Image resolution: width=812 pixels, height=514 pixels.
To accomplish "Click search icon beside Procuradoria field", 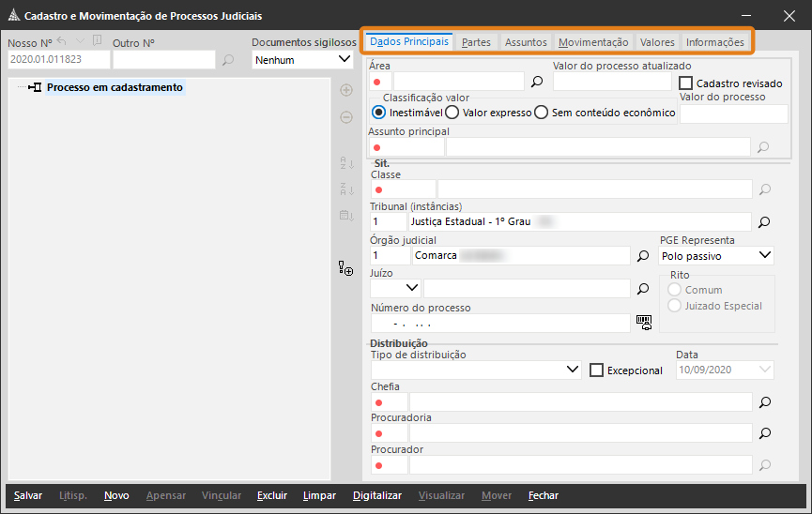I will 764,433.
